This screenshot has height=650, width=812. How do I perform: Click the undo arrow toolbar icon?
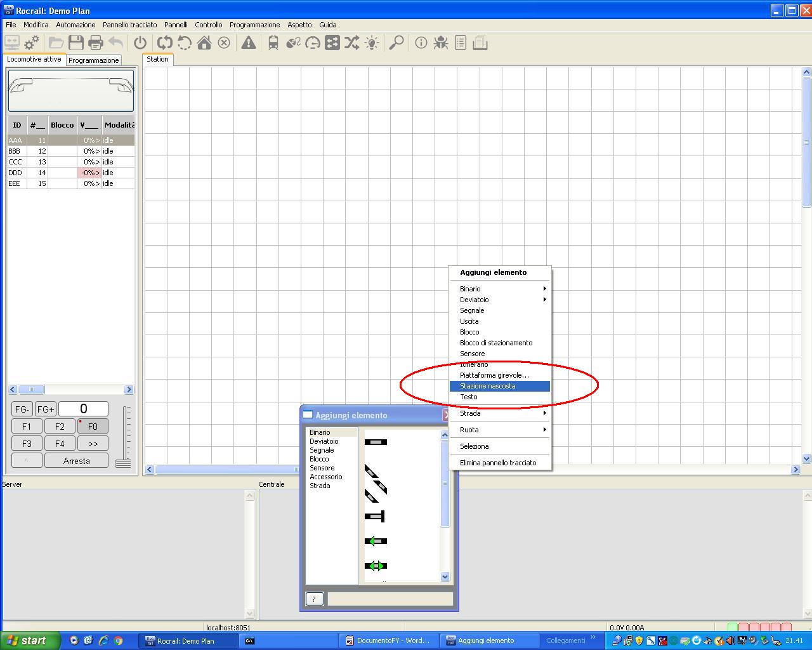pos(115,43)
